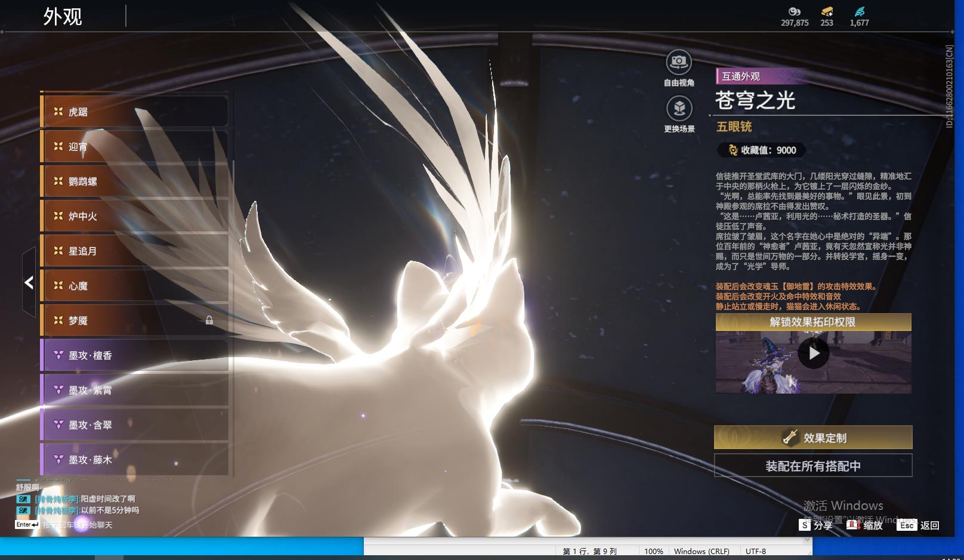Click the 墨攻·檀香 entry's purple emblem icon

tap(58, 355)
